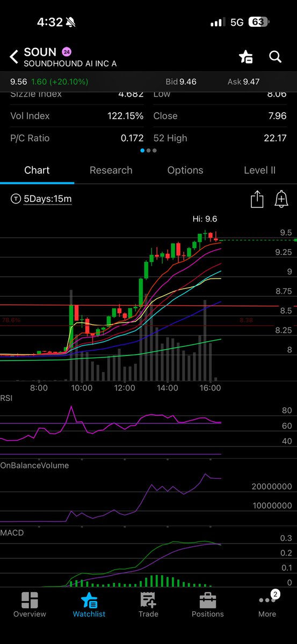Tap the purple 24 badge beside SOUN

coord(67,52)
